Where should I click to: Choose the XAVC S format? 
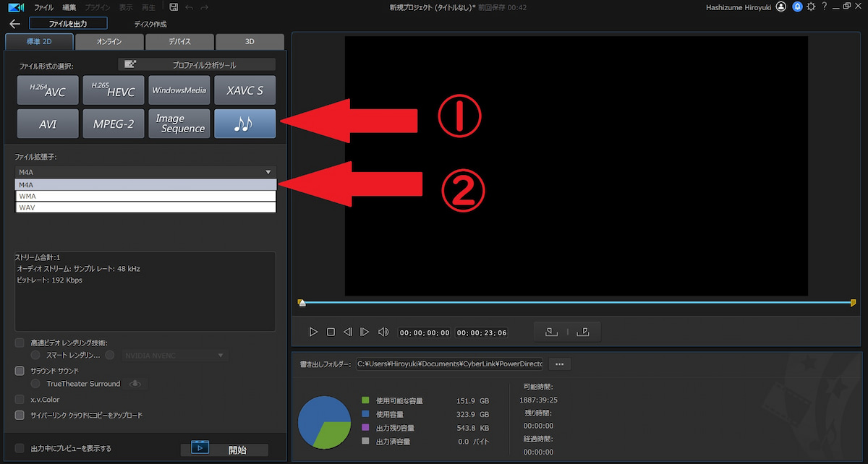(244, 90)
